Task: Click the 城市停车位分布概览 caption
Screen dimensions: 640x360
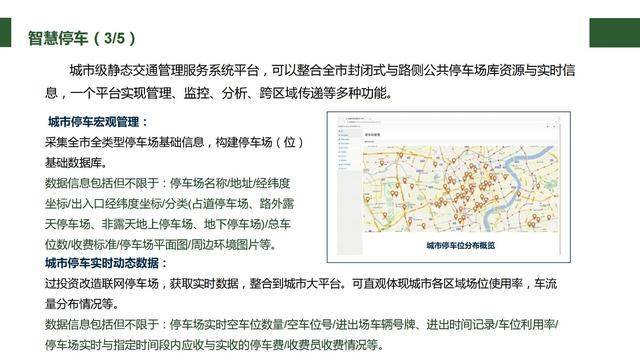Action: (461, 245)
